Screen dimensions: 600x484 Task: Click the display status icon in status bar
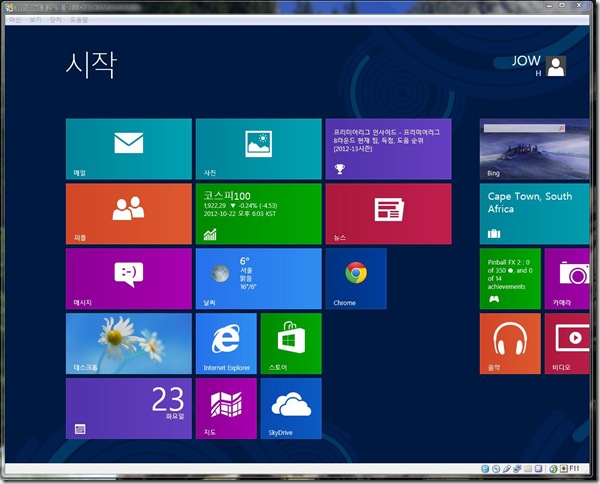point(538,469)
